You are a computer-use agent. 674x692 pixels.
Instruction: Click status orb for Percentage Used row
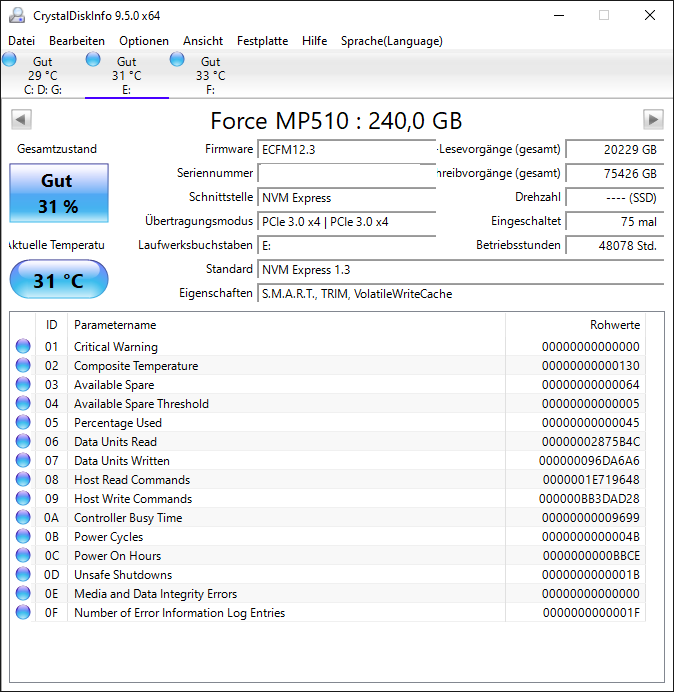tap(23, 422)
